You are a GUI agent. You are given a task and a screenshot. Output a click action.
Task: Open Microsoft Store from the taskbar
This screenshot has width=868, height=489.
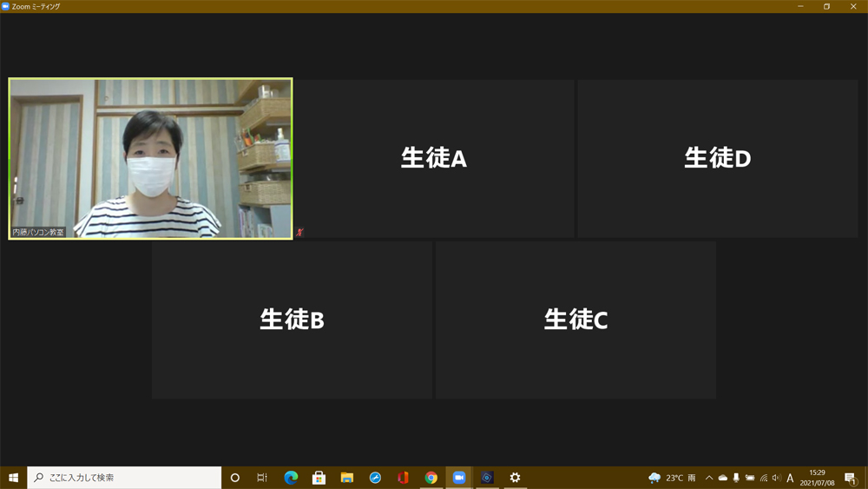(x=319, y=478)
